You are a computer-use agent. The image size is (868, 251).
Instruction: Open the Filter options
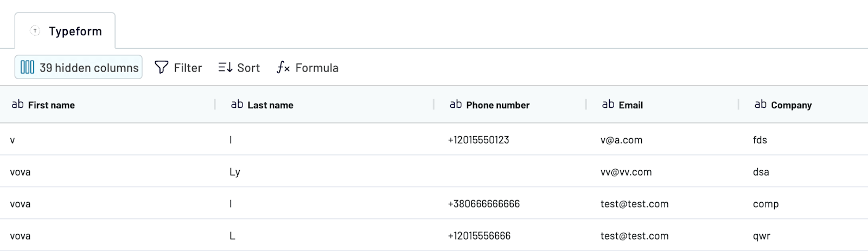point(178,67)
